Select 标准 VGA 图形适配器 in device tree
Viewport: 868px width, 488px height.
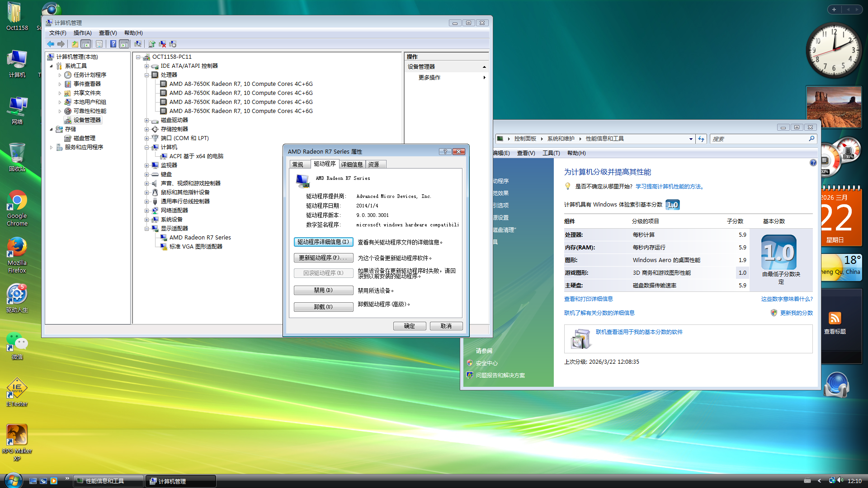point(195,247)
